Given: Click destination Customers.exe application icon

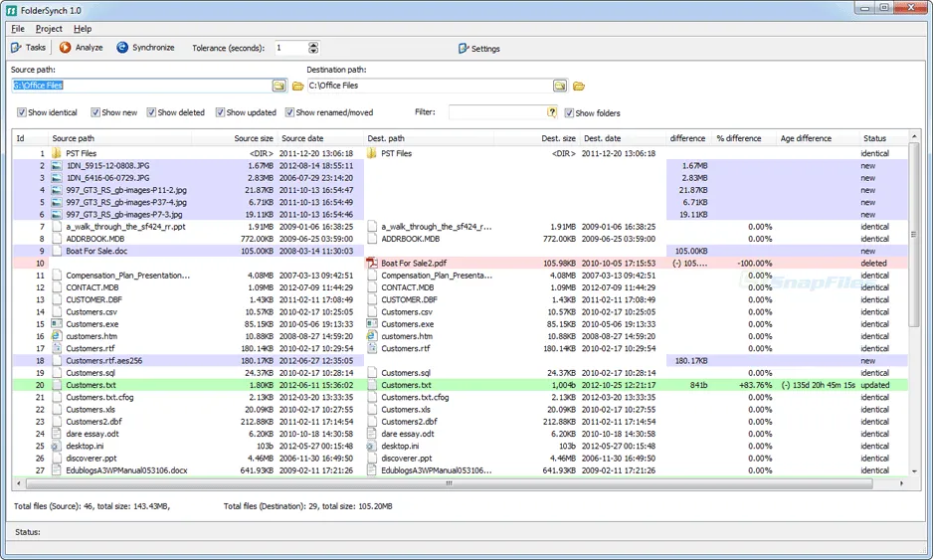Looking at the screenshot, I should click(x=372, y=323).
